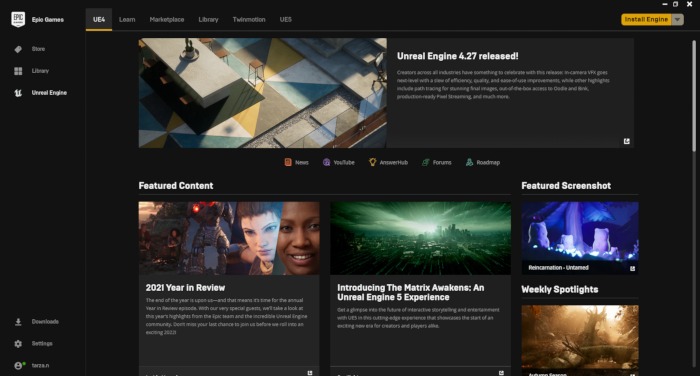The width and height of the screenshot is (700, 376).
Task: Open the Unreal Engine 4.27 banner image
Action: [x=262, y=93]
